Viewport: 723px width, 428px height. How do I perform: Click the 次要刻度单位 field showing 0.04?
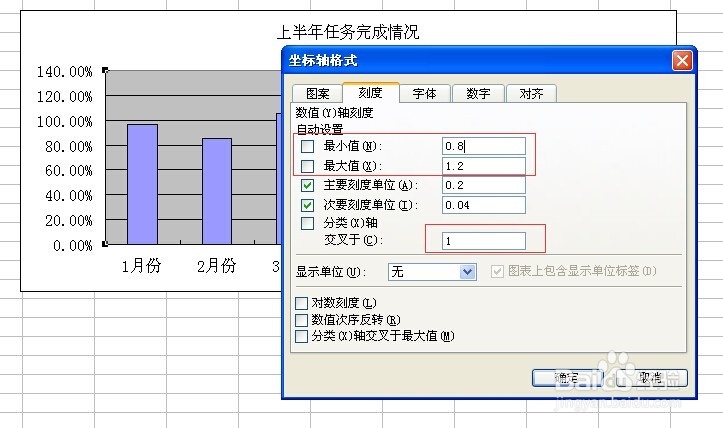(x=484, y=205)
